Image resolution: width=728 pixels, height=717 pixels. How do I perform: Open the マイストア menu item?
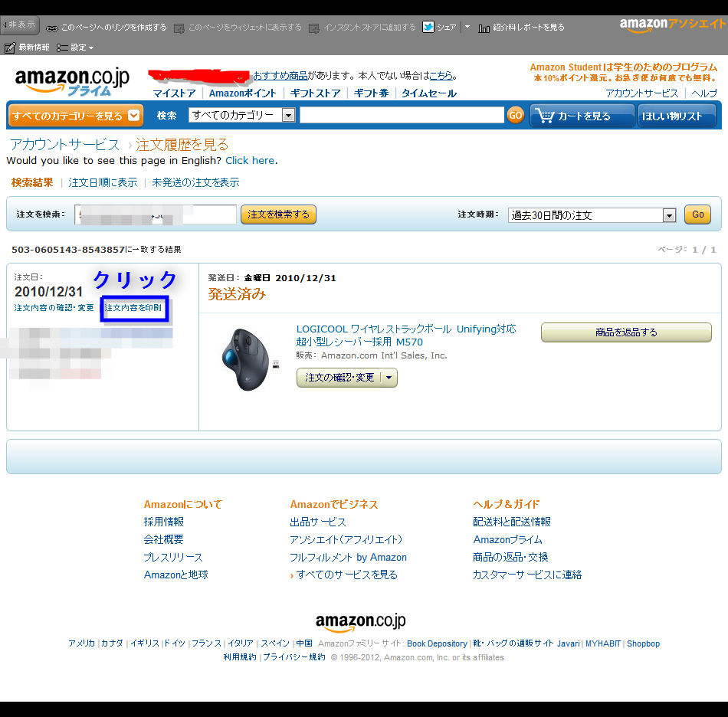tap(174, 93)
